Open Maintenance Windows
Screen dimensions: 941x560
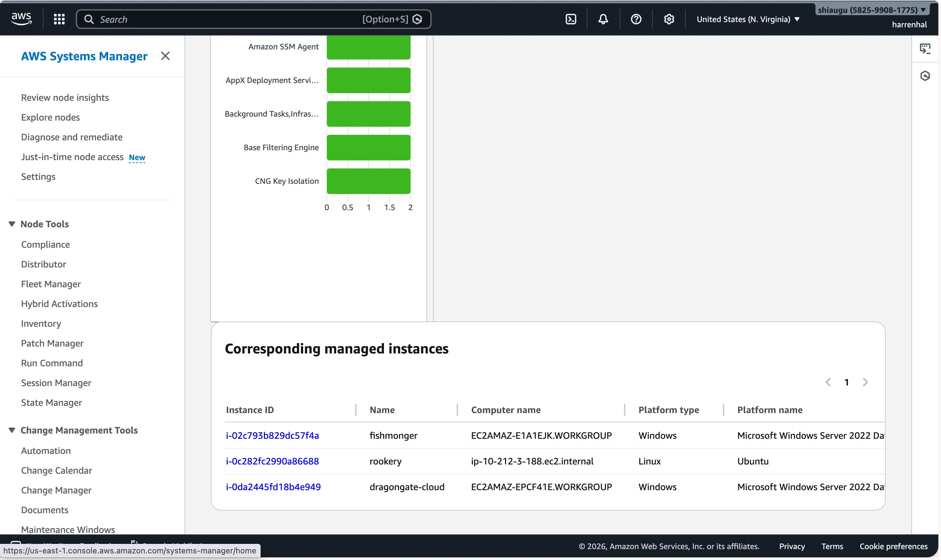click(68, 529)
